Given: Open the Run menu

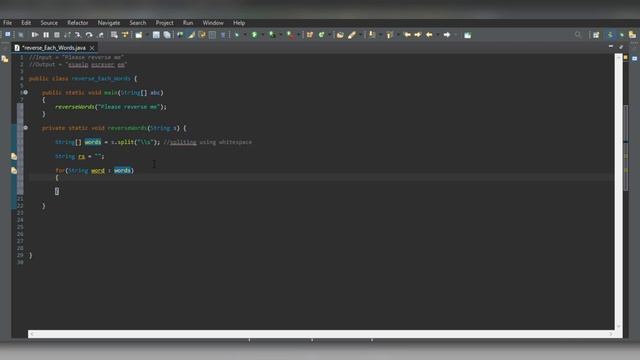Looking at the screenshot, I should [188, 23].
